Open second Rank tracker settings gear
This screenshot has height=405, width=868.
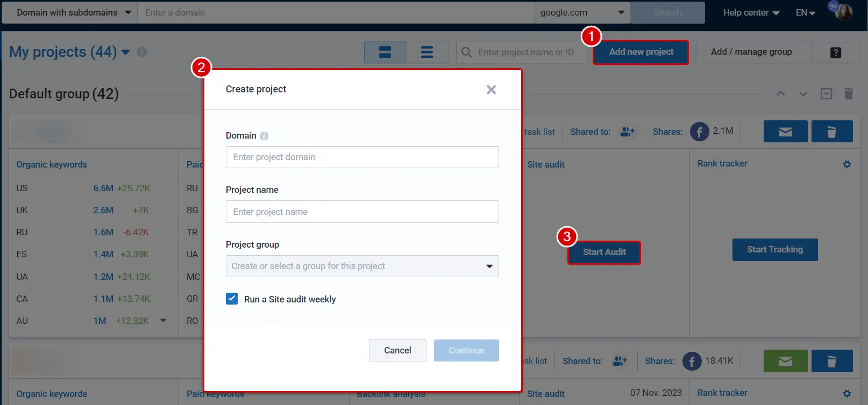point(847,394)
